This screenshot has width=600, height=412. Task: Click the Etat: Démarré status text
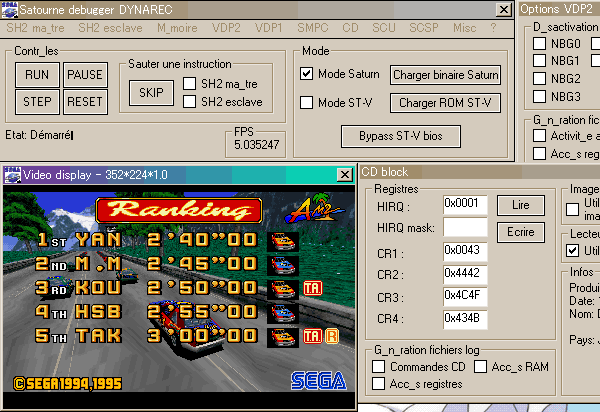(39, 135)
